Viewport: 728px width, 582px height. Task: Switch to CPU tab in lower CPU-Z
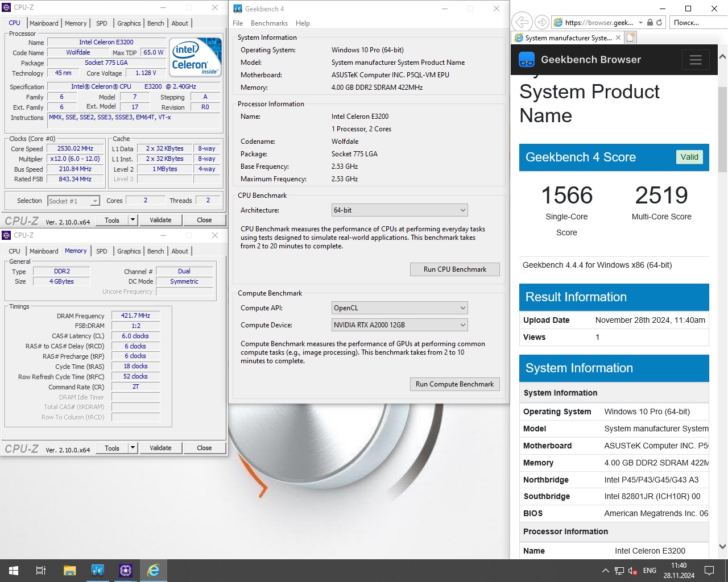tap(15, 251)
